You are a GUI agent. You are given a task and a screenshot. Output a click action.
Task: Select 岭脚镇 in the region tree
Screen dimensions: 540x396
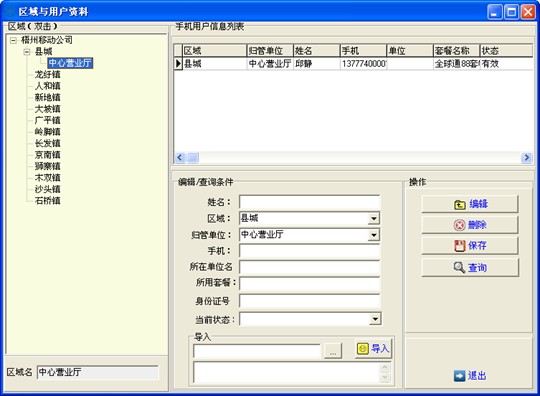coord(48,132)
